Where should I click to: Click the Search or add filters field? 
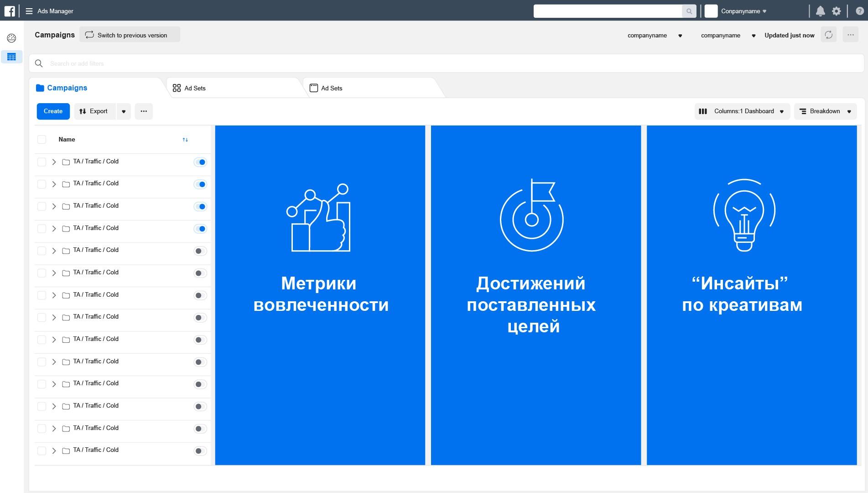(411, 63)
